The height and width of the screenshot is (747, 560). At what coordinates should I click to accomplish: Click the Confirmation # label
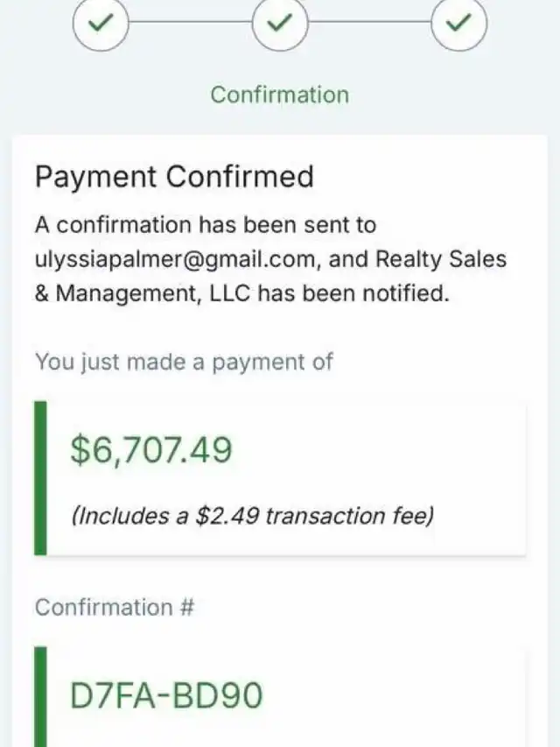point(115,608)
